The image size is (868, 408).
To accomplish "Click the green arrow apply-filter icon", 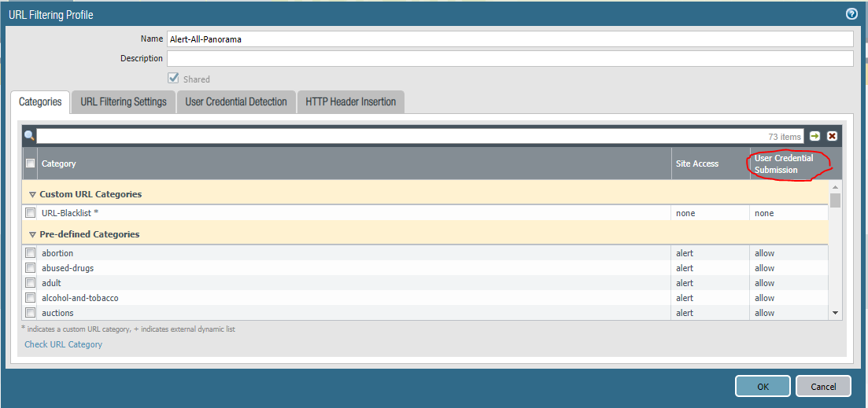I will [x=814, y=136].
